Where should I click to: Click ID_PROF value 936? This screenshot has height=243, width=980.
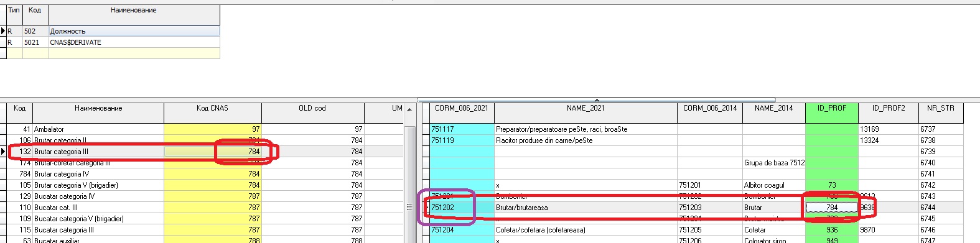click(832, 230)
